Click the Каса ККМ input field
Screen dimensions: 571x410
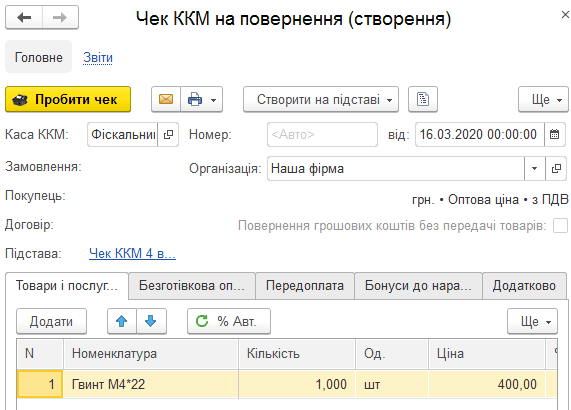(x=122, y=134)
